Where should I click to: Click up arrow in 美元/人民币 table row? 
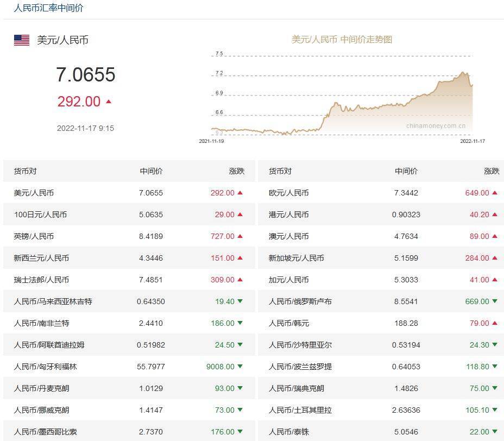(x=240, y=193)
